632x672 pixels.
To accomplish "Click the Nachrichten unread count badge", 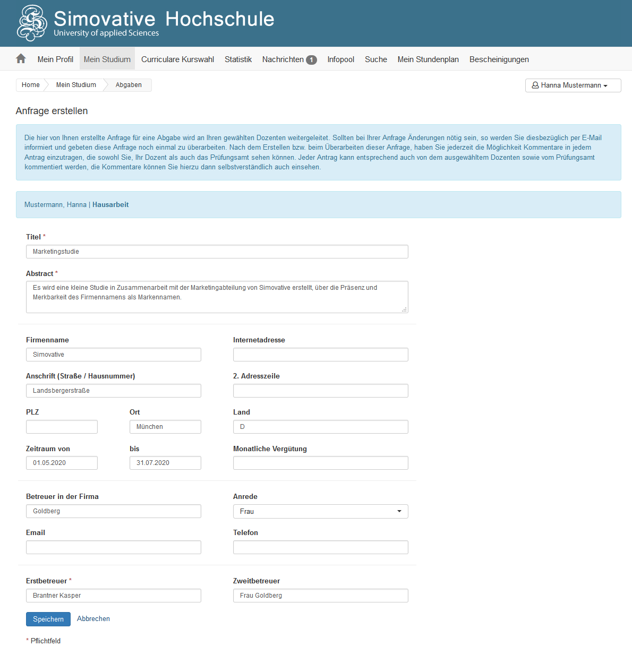I will point(311,60).
